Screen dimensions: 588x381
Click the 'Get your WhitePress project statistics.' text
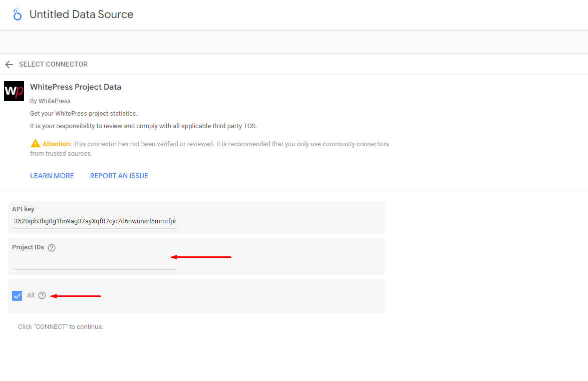pos(84,114)
